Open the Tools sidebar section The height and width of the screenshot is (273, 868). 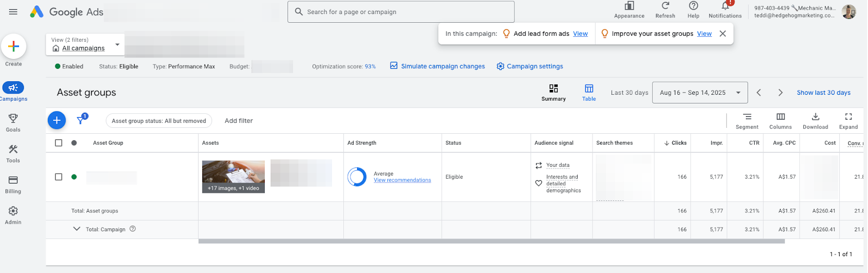click(13, 153)
